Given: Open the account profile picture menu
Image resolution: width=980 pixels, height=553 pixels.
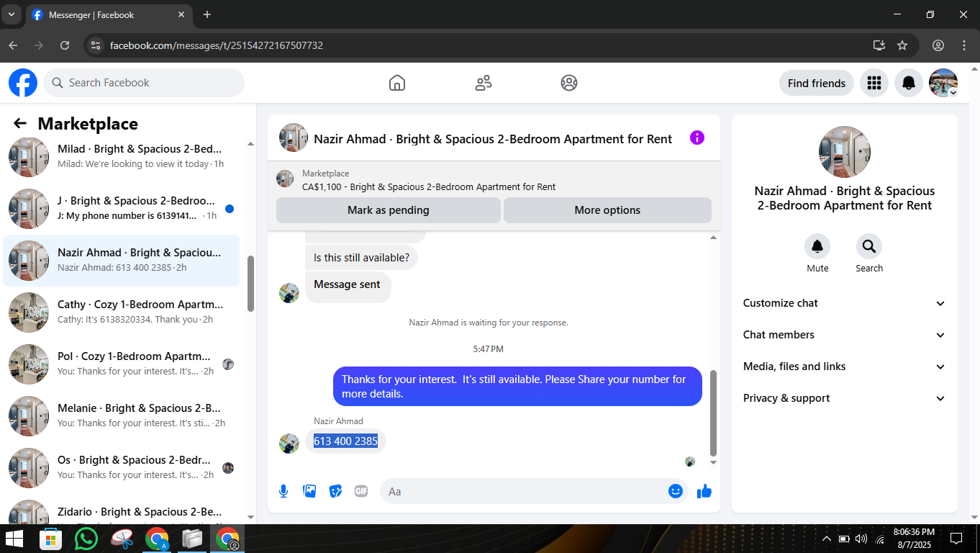Looking at the screenshot, I should click(943, 83).
